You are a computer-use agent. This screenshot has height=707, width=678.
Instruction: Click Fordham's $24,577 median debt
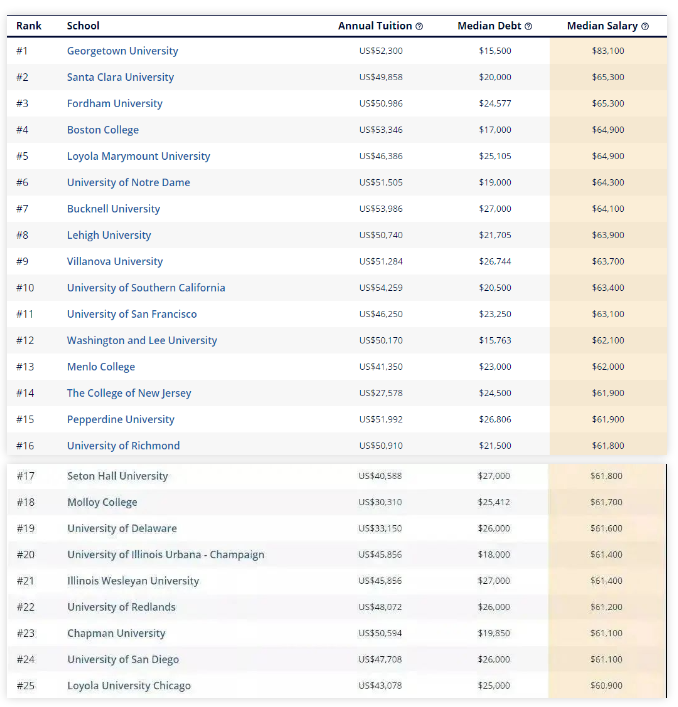pyautogui.click(x=495, y=103)
